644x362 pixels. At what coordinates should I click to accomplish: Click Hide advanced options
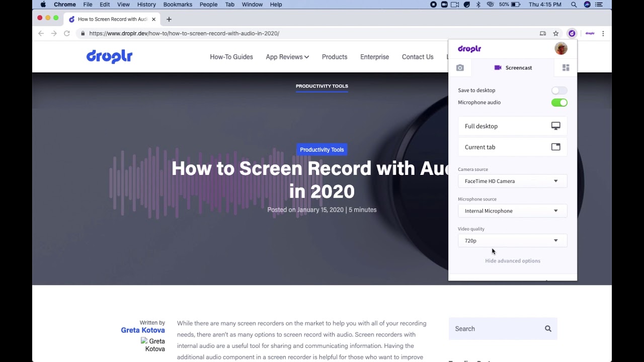coord(512,261)
